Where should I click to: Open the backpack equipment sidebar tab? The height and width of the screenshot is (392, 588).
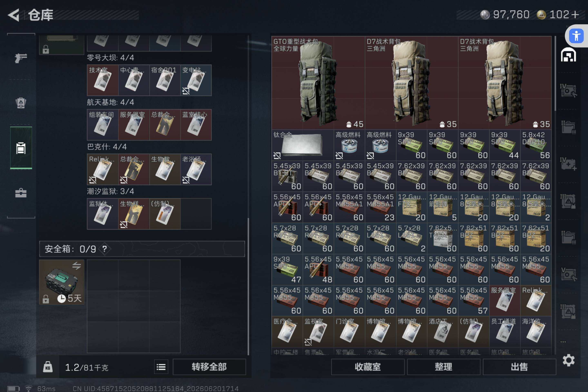pyautogui.click(x=21, y=102)
